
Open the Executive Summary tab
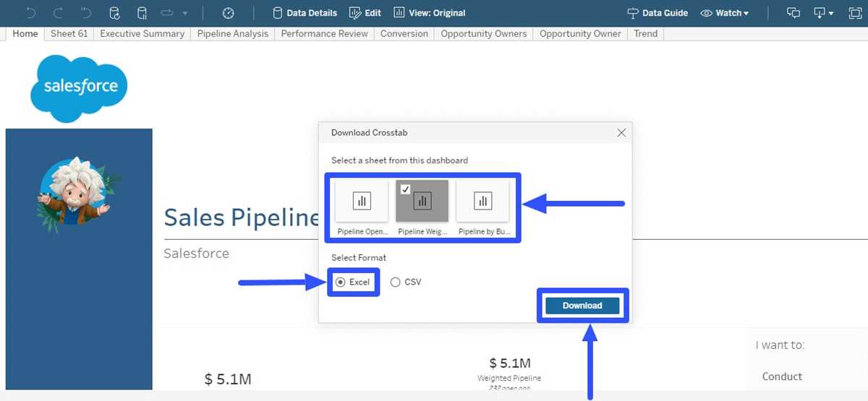(142, 34)
